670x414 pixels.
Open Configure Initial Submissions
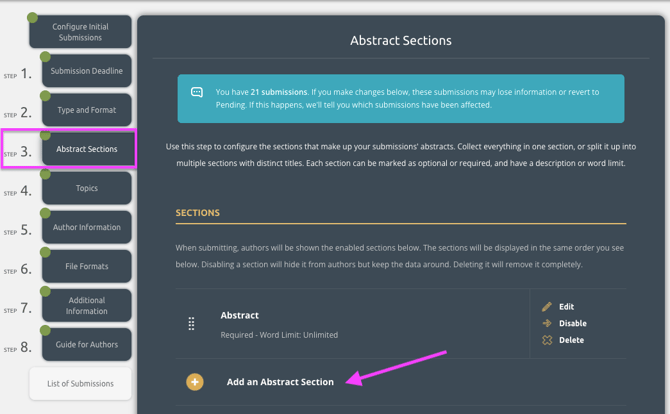click(x=80, y=32)
